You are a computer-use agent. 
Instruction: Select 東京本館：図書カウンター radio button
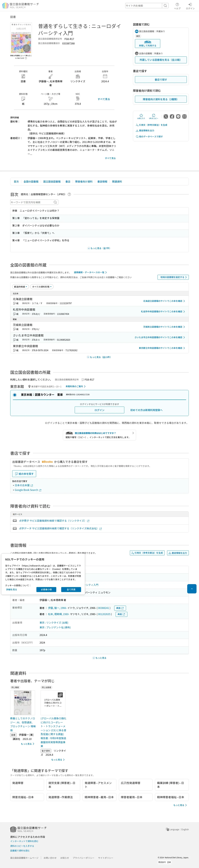[15, 395]
